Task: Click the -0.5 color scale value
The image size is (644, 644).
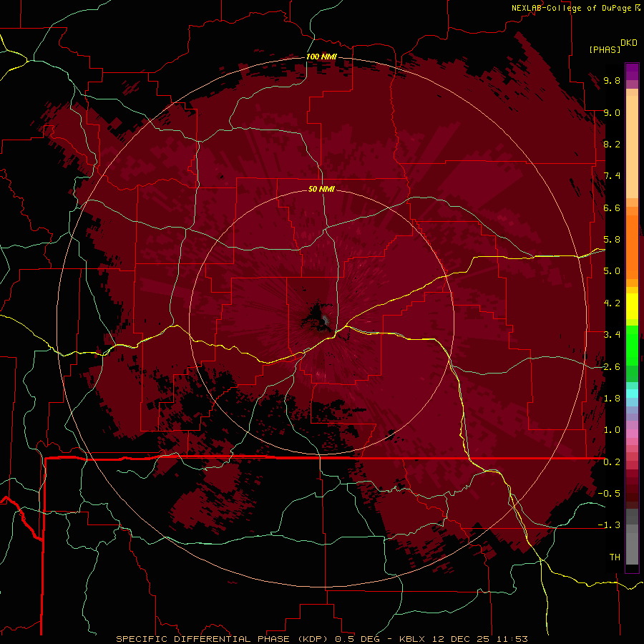Action: [609, 494]
